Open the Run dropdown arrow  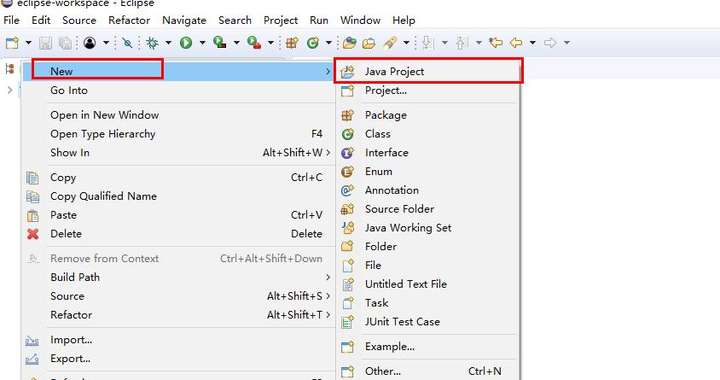click(202, 43)
